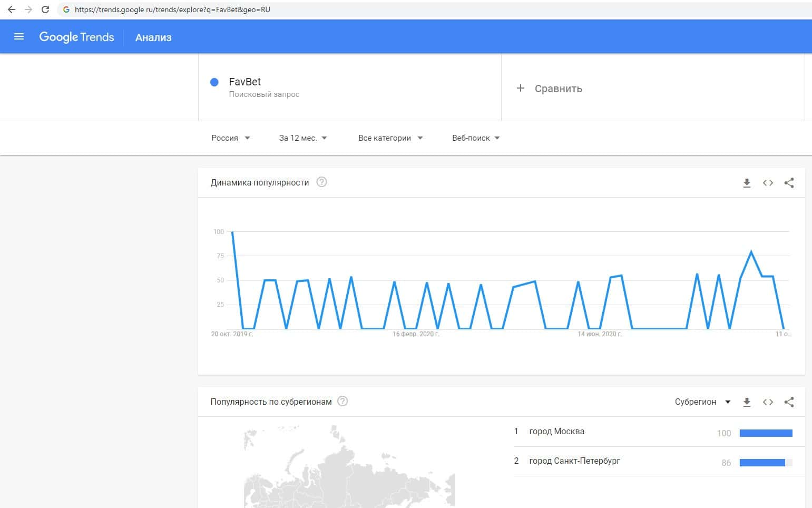Expand the Все категории dropdown
The height and width of the screenshot is (508, 812).
(390, 138)
